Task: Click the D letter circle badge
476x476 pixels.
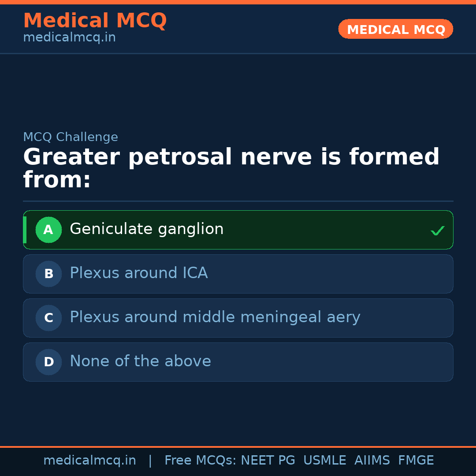Action: click(48, 362)
